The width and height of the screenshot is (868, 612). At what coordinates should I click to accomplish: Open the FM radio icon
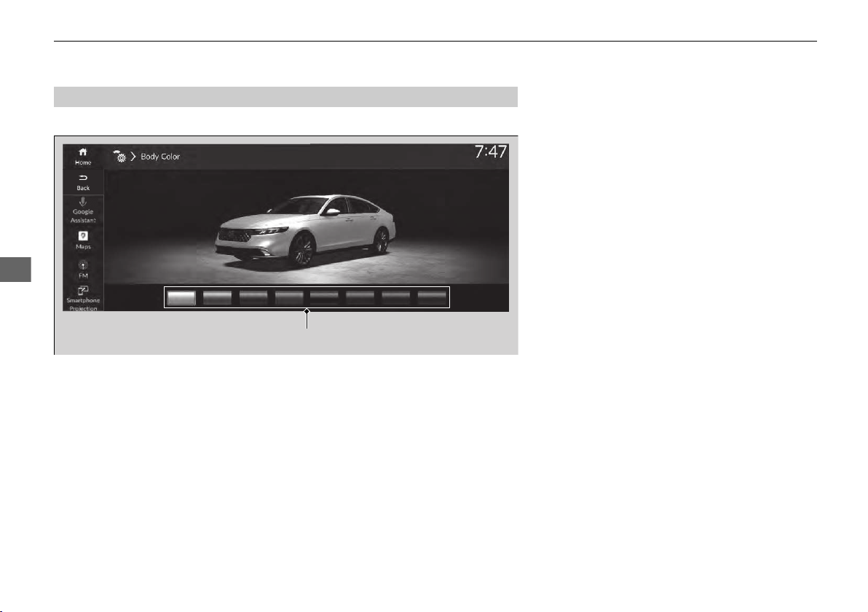(x=83, y=265)
